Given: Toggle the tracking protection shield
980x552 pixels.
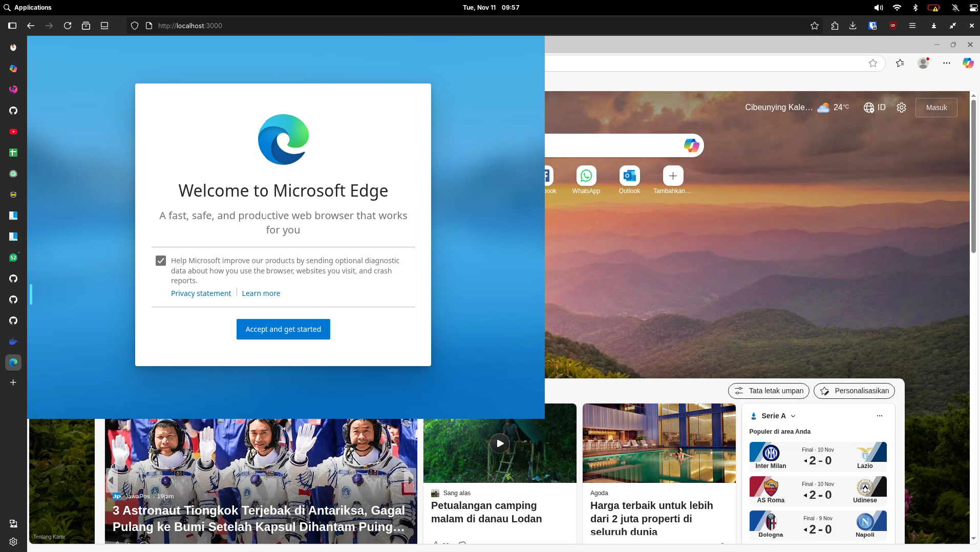Looking at the screenshot, I should (x=134, y=26).
